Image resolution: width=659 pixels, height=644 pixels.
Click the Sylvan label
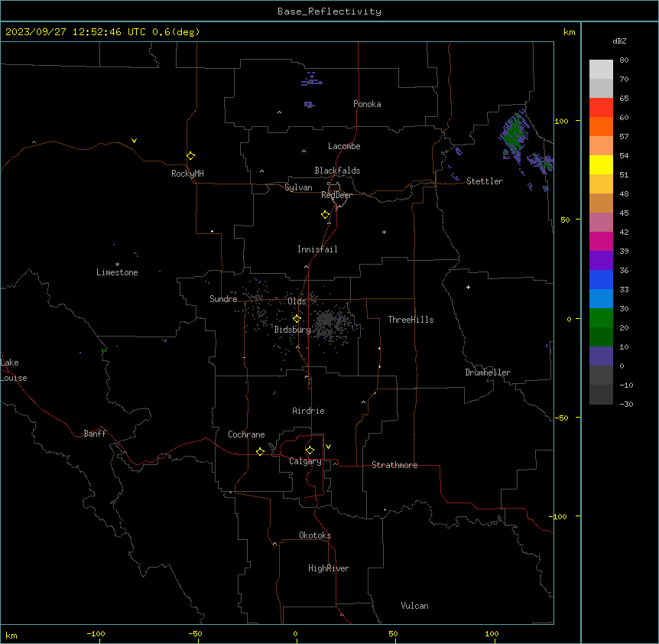tap(298, 187)
